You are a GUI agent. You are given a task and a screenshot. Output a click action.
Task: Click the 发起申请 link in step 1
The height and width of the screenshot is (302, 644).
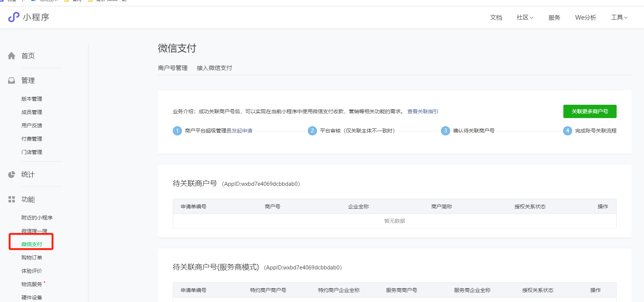[242, 131]
